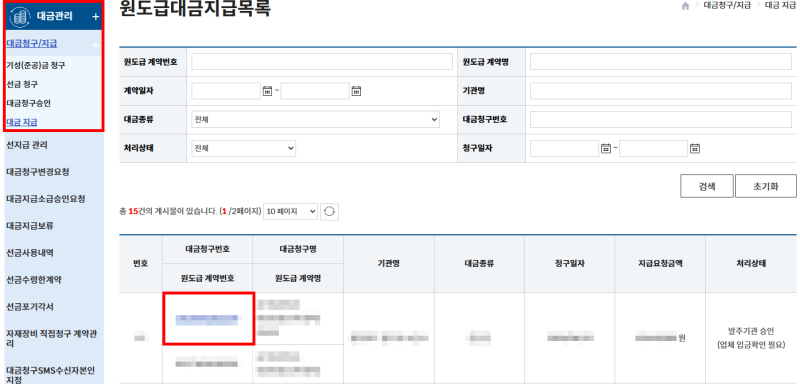
Task: Click the 처리상태 column header
Action: point(751,264)
